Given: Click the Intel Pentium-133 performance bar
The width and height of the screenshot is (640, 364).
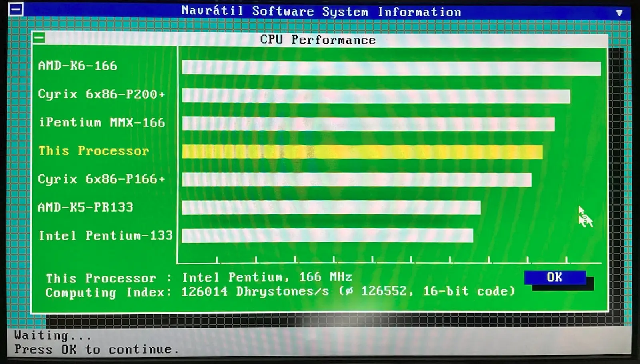Looking at the screenshot, I should (x=327, y=236).
